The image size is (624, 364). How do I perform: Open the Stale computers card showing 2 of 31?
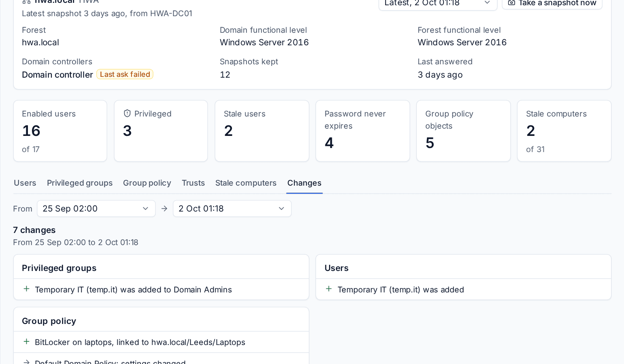pos(564,131)
